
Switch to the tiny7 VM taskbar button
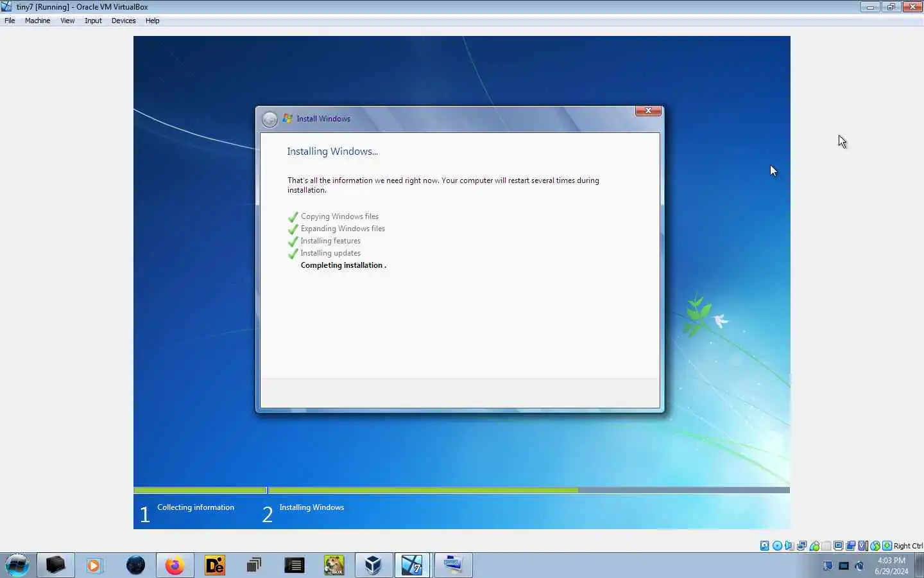[412, 565]
